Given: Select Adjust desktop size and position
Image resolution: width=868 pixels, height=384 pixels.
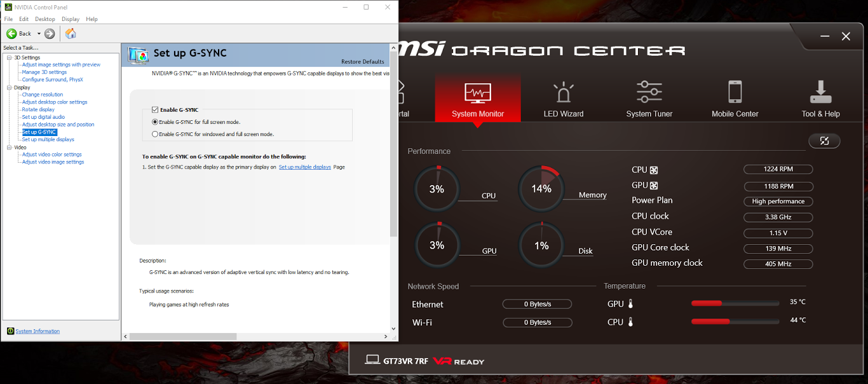Looking at the screenshot, I should [58, 125].
